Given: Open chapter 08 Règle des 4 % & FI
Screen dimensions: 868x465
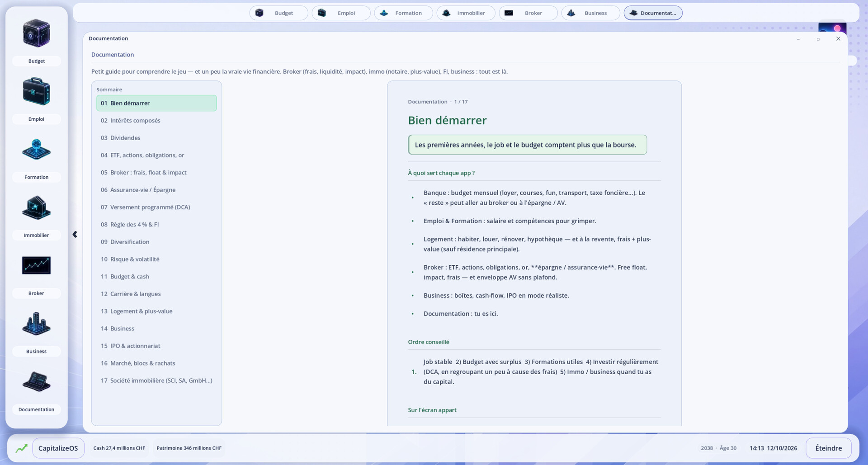Looking at the screenshot, I should coord(156,225).
